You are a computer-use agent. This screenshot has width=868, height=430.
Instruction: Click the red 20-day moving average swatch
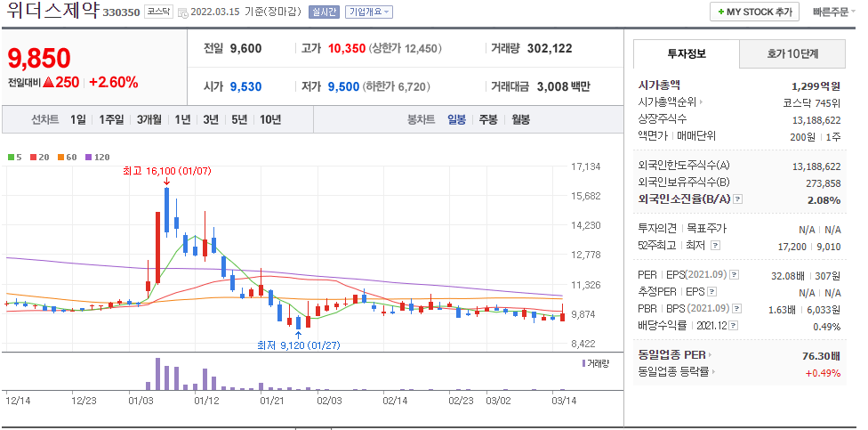[x=33, y=158]
